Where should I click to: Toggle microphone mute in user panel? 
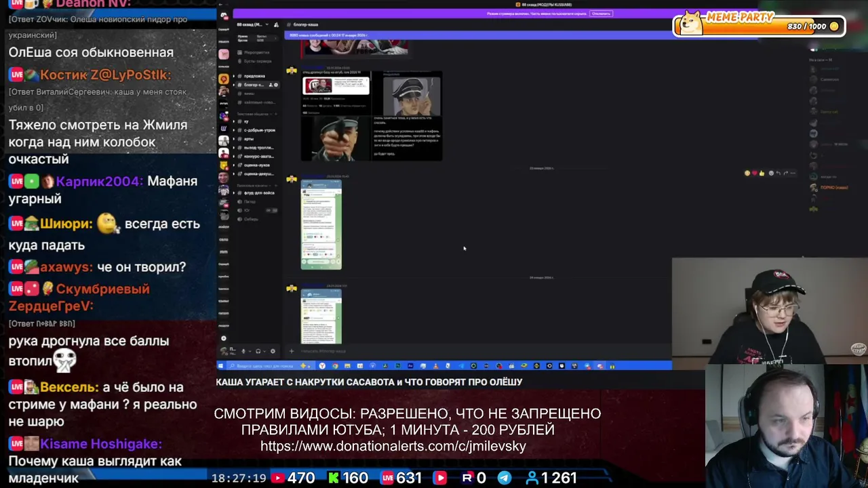coord(243,351)
